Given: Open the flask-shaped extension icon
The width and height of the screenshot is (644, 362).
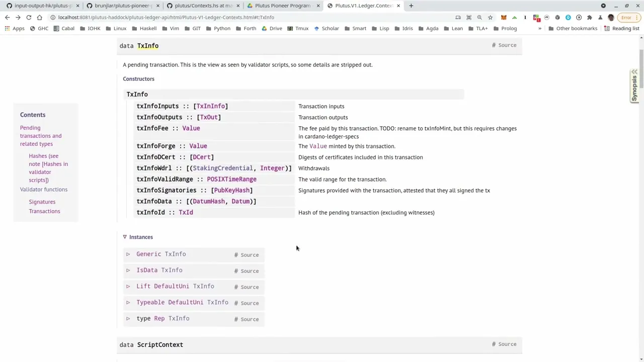Looking at the screenshot, I should 600,17.
